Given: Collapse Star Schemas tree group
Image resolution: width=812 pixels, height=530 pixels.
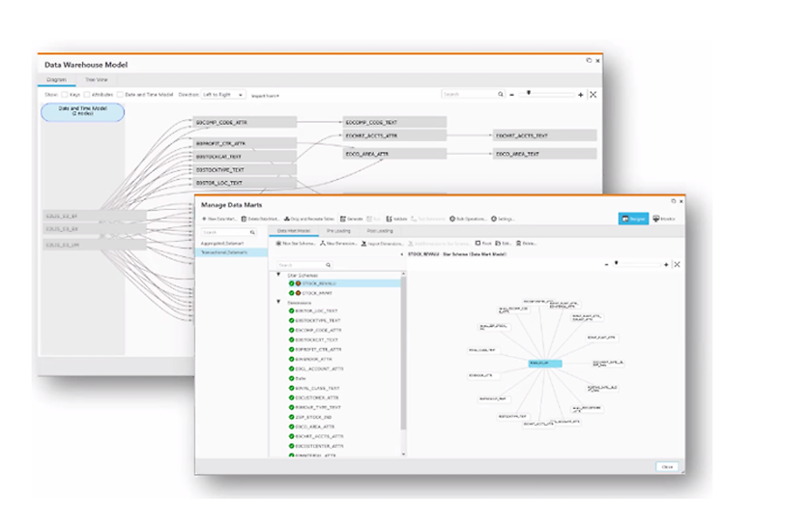Looking at the screenshot, I should (278, 275).
